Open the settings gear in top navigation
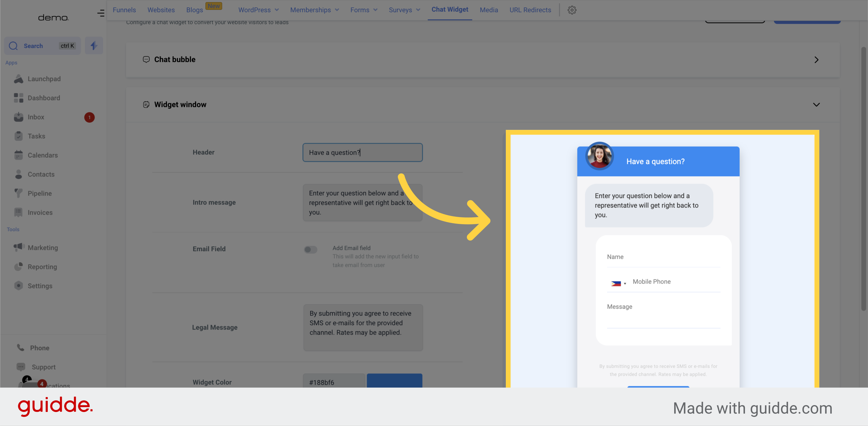 pos(572,10)
